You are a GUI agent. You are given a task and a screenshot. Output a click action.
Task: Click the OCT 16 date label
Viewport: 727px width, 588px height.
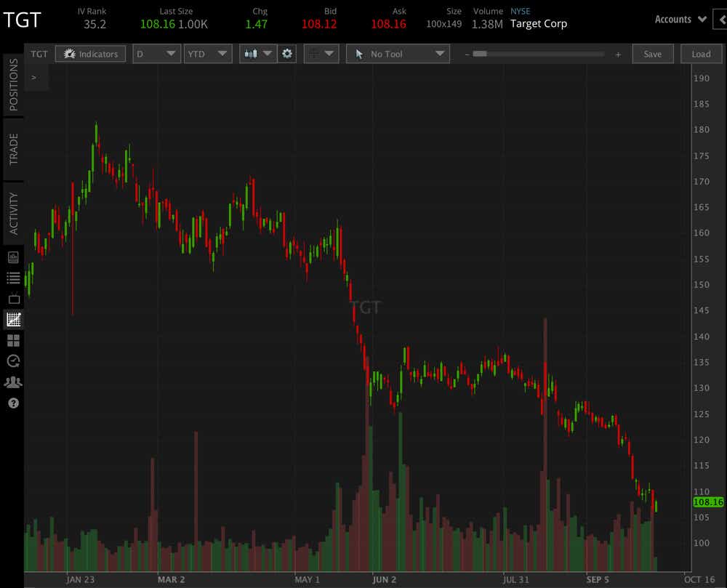699,580
